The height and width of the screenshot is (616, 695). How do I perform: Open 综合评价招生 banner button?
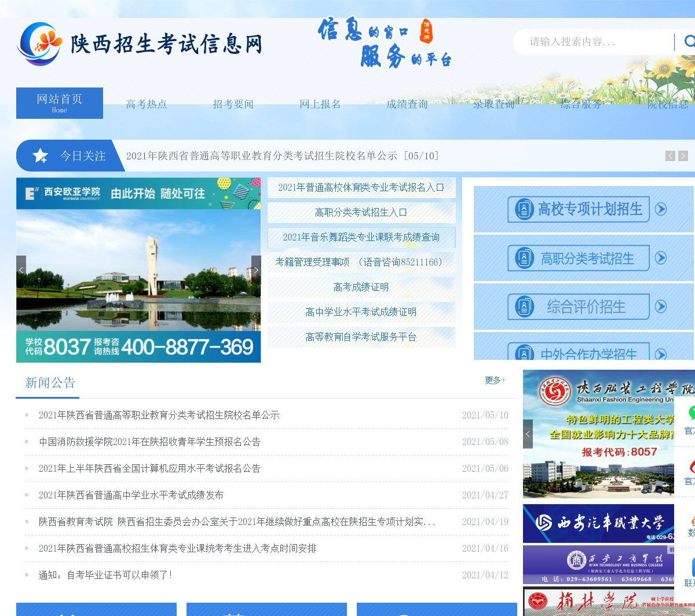pyautogui.click(x=578, y=307)
